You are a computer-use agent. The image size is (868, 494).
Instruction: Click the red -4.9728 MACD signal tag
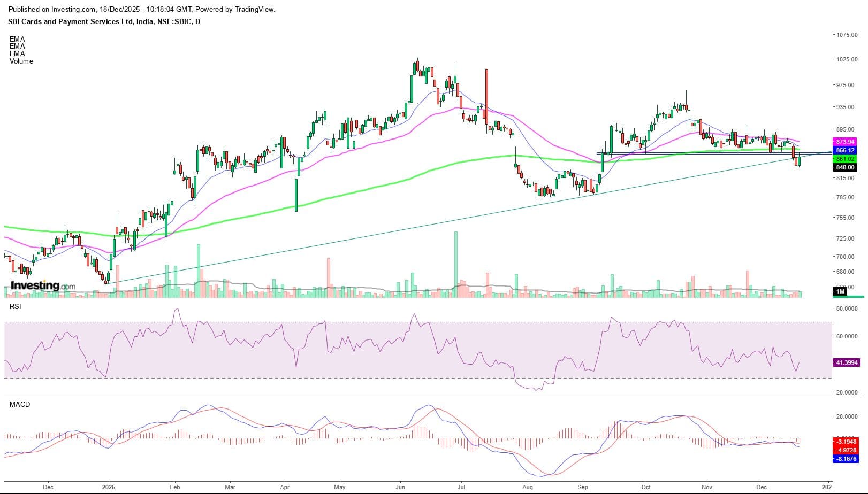[x=846, y=450]
